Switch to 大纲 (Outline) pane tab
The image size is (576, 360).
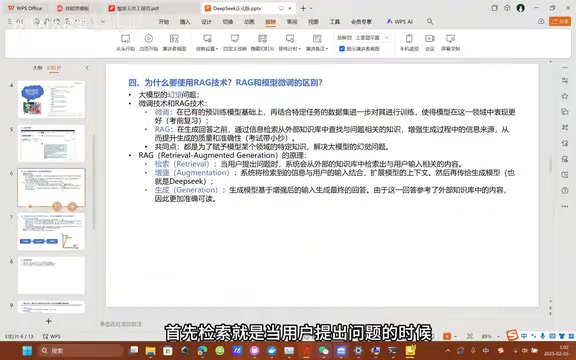(37, 68)
